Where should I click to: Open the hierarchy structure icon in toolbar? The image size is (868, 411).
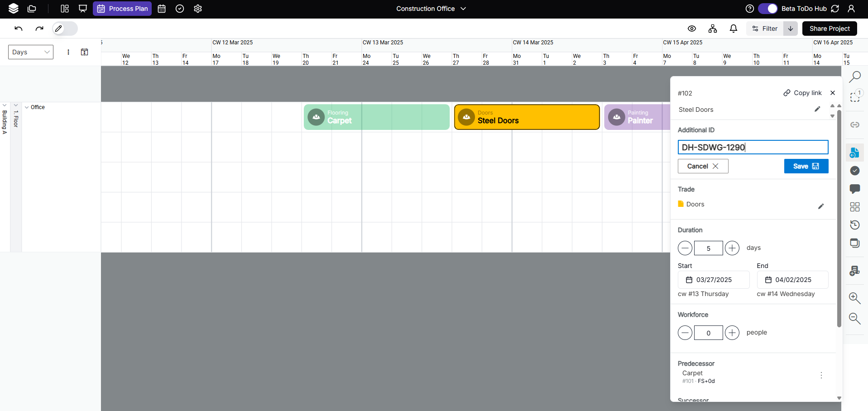712,29
